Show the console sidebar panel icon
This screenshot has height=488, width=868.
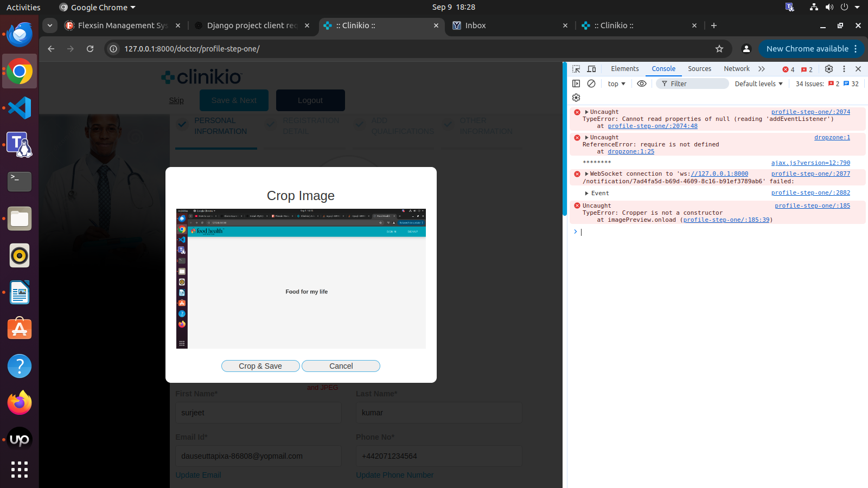pyautogui.click(x=576, y=84)
